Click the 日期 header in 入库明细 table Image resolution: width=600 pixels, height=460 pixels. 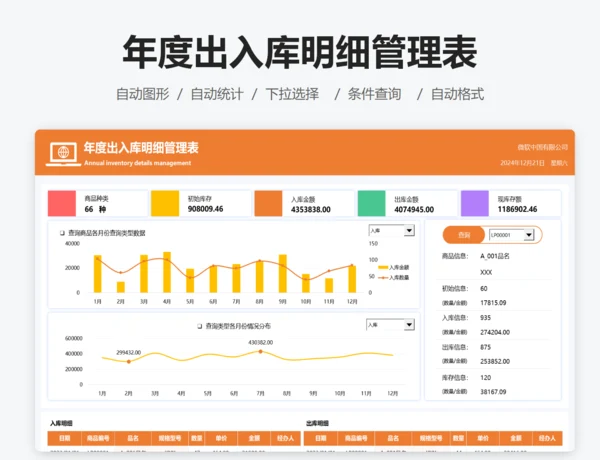65,438
